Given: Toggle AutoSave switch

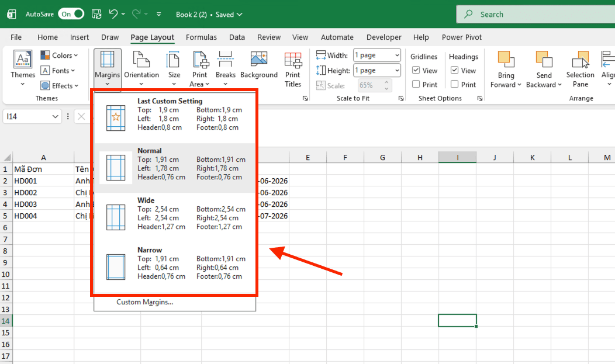Looking at the screenshot, I should (71, 14).
